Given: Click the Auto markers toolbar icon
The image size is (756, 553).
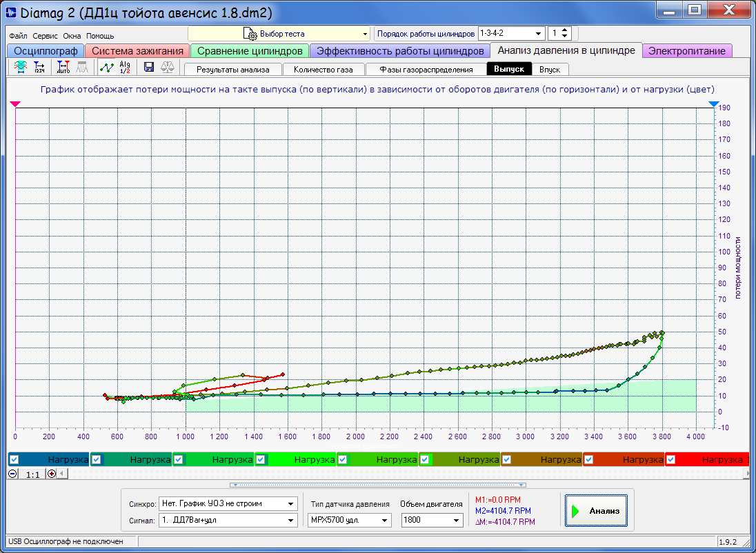Looking at the screenshot, I should (x=63, y=67).
